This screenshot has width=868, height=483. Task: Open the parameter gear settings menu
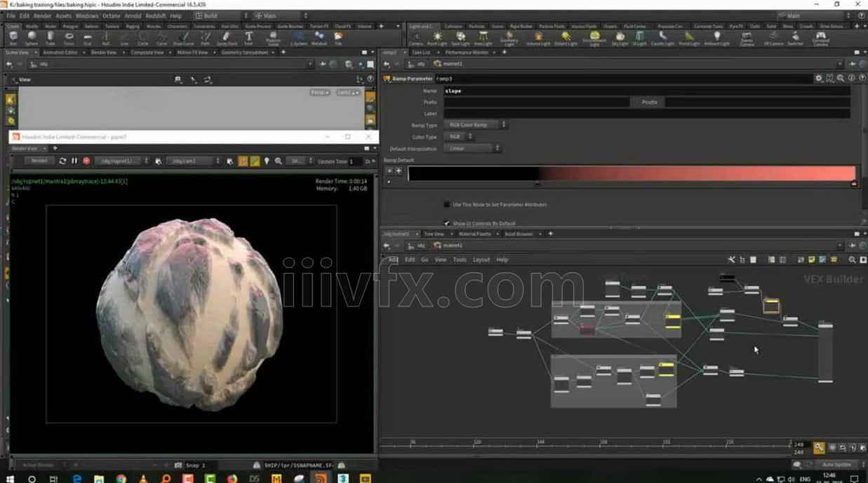tap(818, 79)
